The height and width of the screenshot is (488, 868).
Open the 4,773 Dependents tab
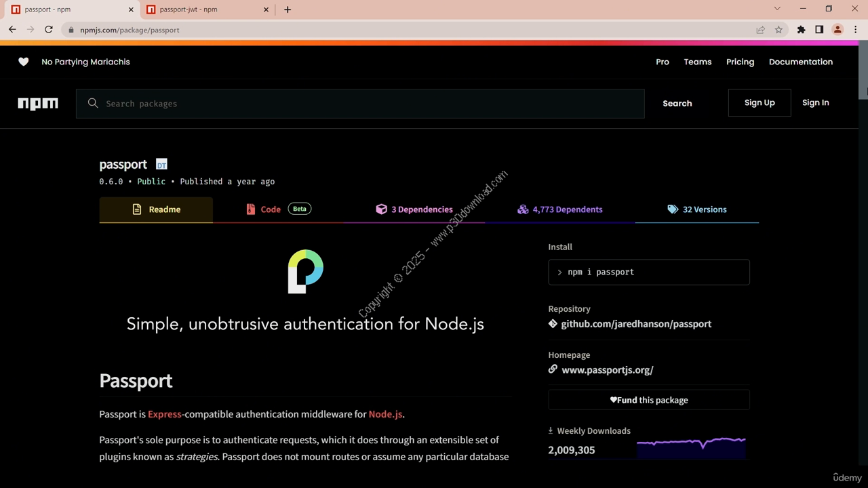tap(560, 209)
